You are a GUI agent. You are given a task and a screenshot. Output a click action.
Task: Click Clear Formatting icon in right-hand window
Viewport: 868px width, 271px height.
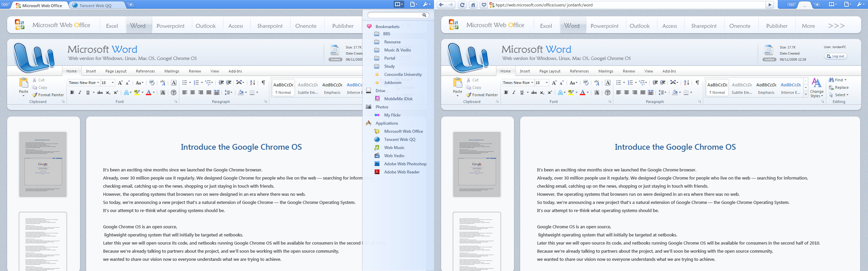pos(586,83)
